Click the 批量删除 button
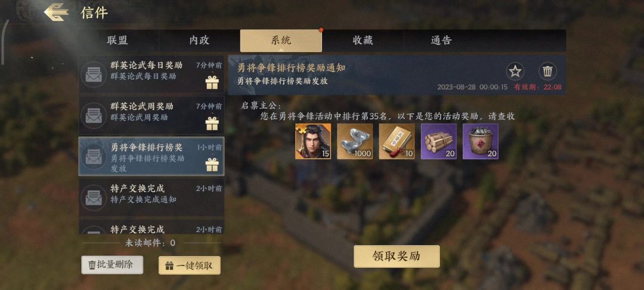644x290 pixels. (112, 265)
